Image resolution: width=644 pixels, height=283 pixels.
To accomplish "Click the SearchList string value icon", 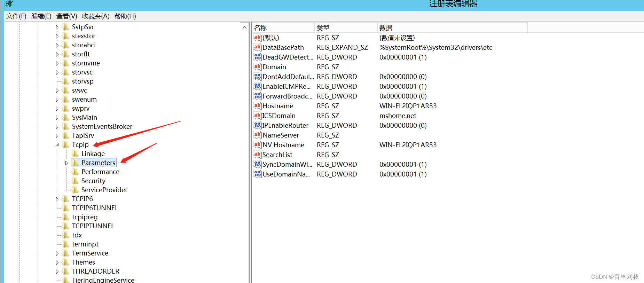I will [257, 155].
